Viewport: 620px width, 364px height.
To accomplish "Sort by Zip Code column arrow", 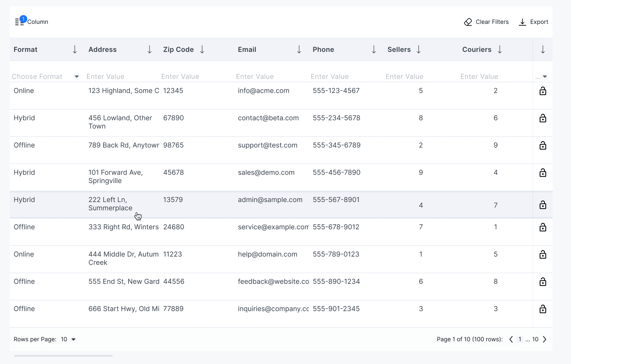I will pyautogui.click(x=202, y=49).
